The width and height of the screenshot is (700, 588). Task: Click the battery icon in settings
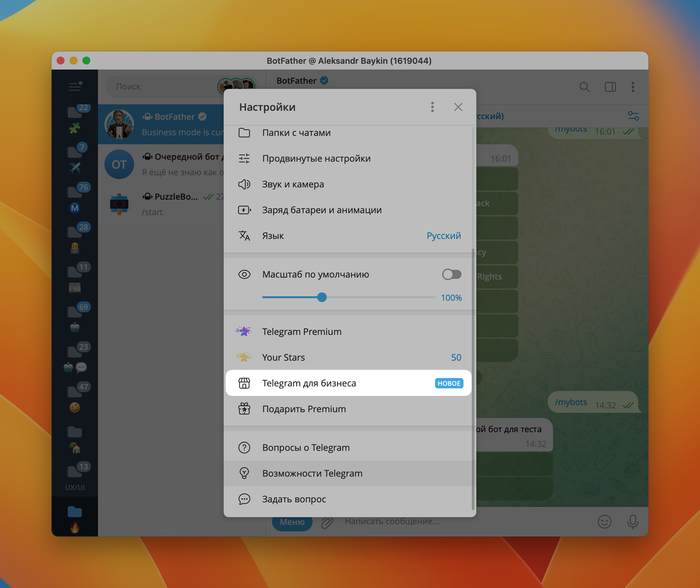coord(244,210)
